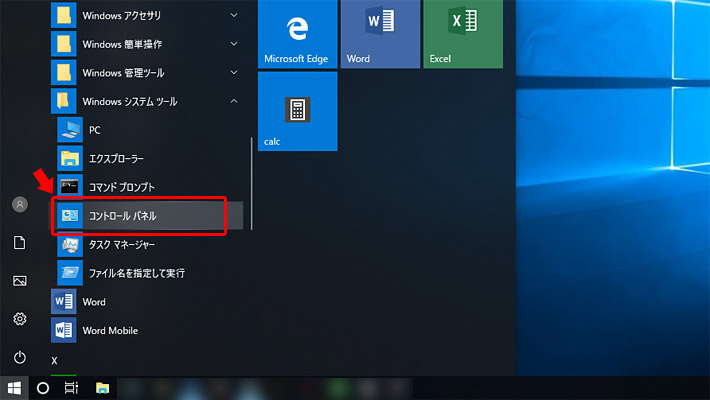Viewport: 710px width, 400px height.
Task: Expand the Windows アクセサリ folder
Action: pos(145,16)
